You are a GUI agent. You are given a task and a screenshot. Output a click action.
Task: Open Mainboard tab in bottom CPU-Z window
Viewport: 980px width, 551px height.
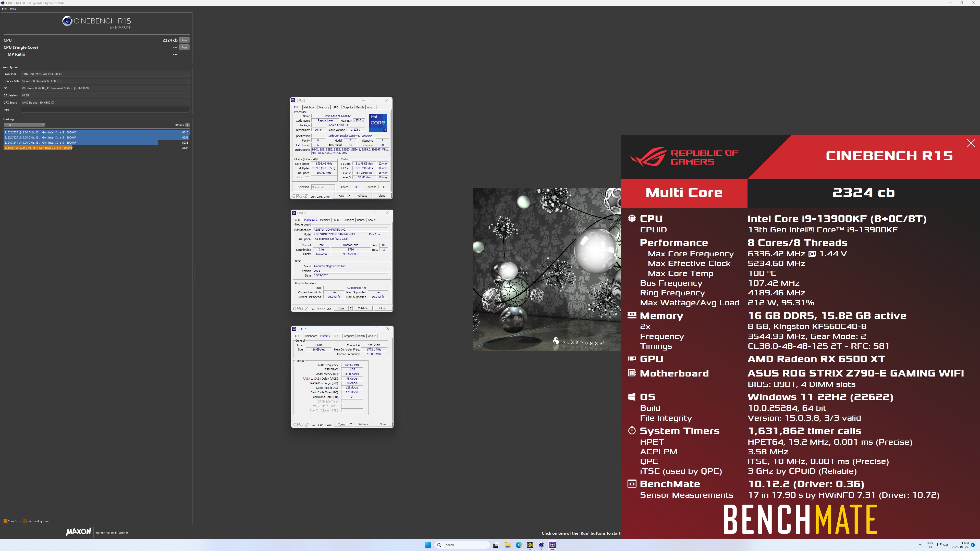coord(311,336)
